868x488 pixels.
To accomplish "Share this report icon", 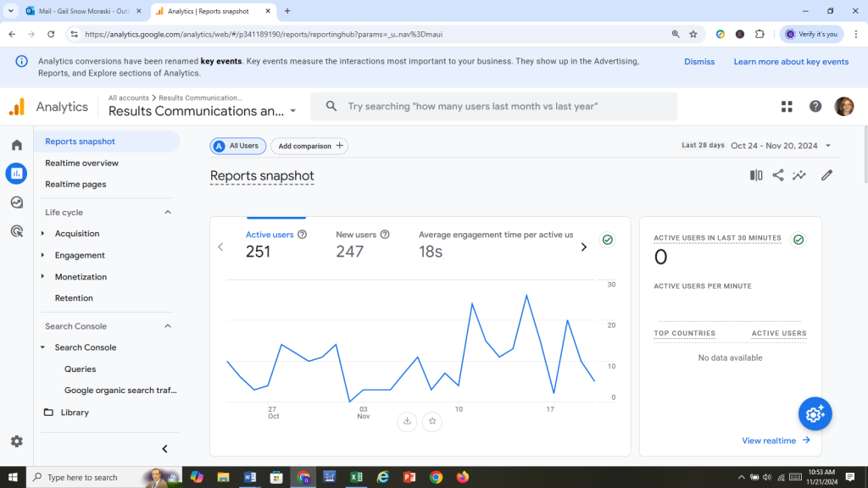I will pos(778,175).
